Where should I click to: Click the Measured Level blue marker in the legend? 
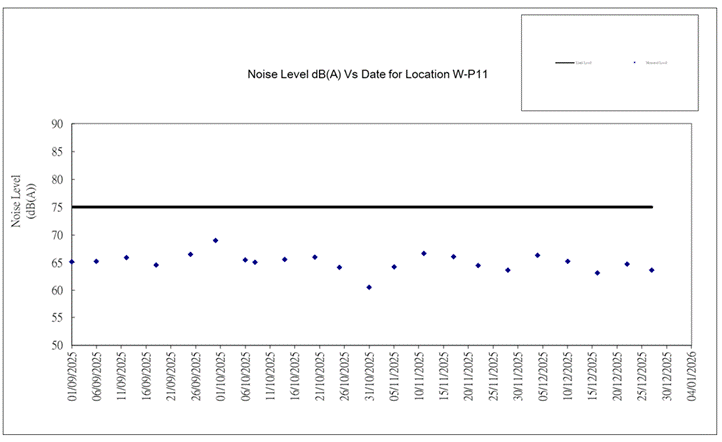point(635,63)
